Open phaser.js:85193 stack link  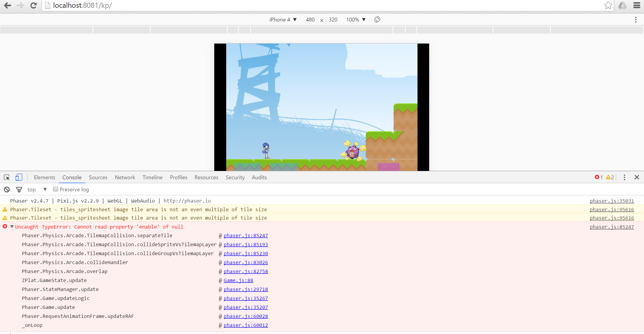[x=246, y=244]
